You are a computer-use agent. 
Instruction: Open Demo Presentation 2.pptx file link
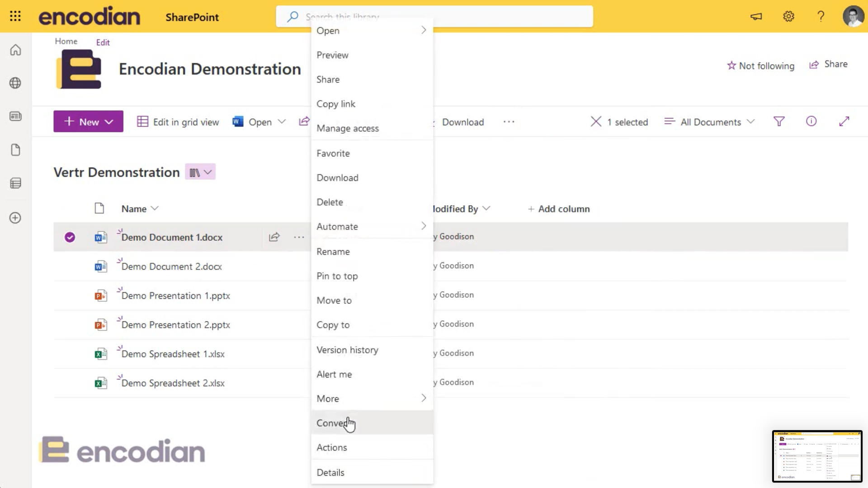[x=176, y=325]
